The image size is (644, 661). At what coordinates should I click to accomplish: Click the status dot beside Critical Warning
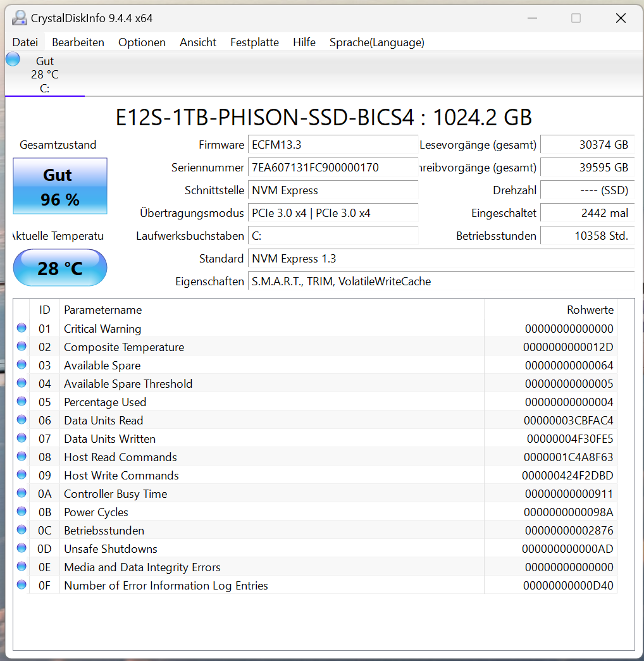pyautogui.click(x=22, y=328)
